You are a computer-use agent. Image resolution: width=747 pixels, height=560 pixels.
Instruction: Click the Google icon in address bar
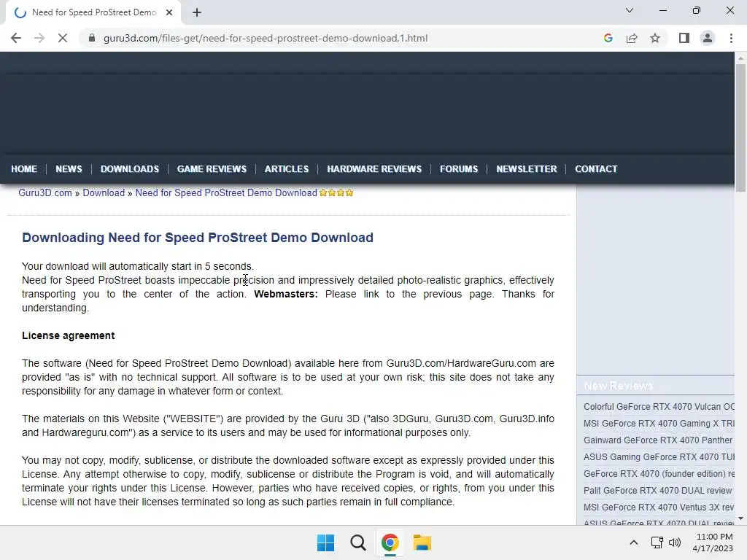click(x=608, y=38)
